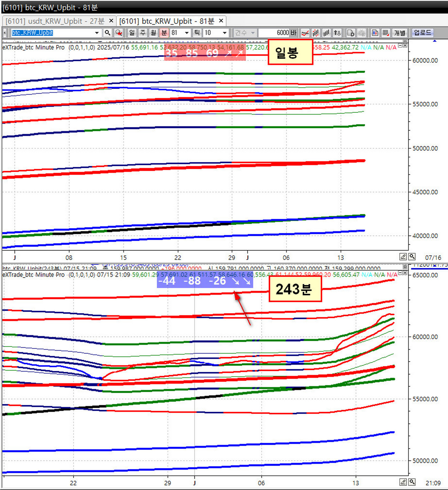Select the grid table icon
448x490 pixels.
[385, 33]
